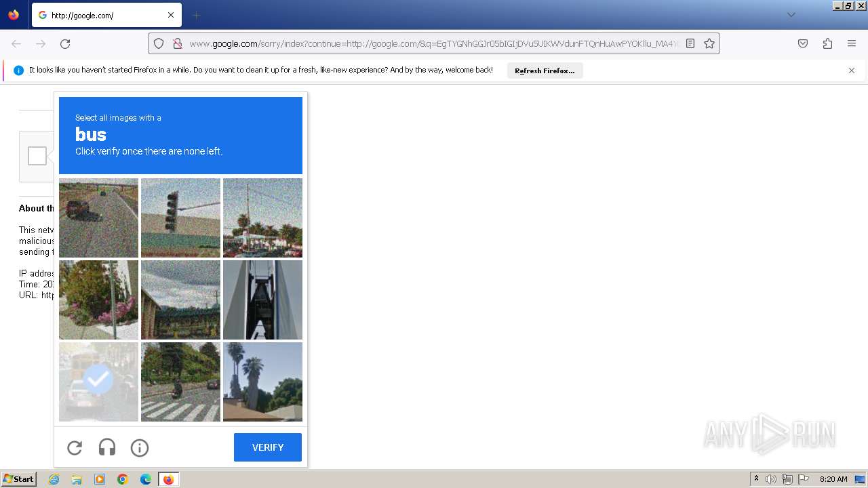Viewport: 868px width, 488px height.
Task: Get an audio challenge headphone icon
Action: coord(107,447)
